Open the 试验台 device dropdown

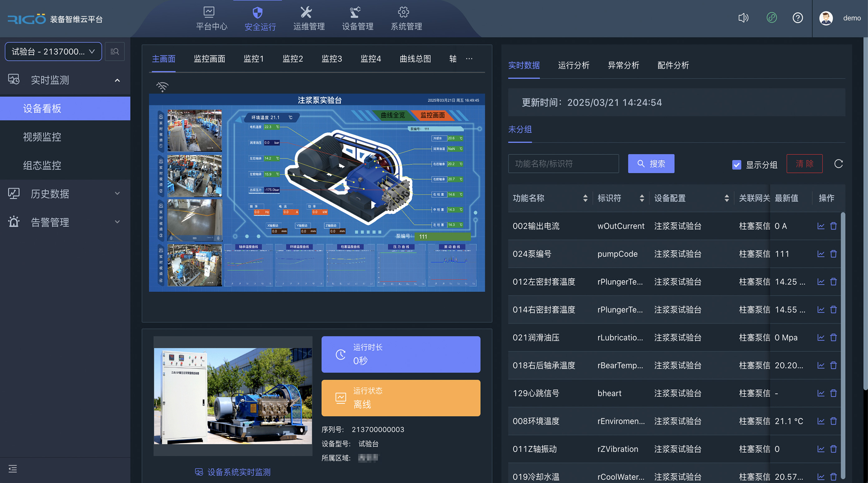click(x=53, y=51)
